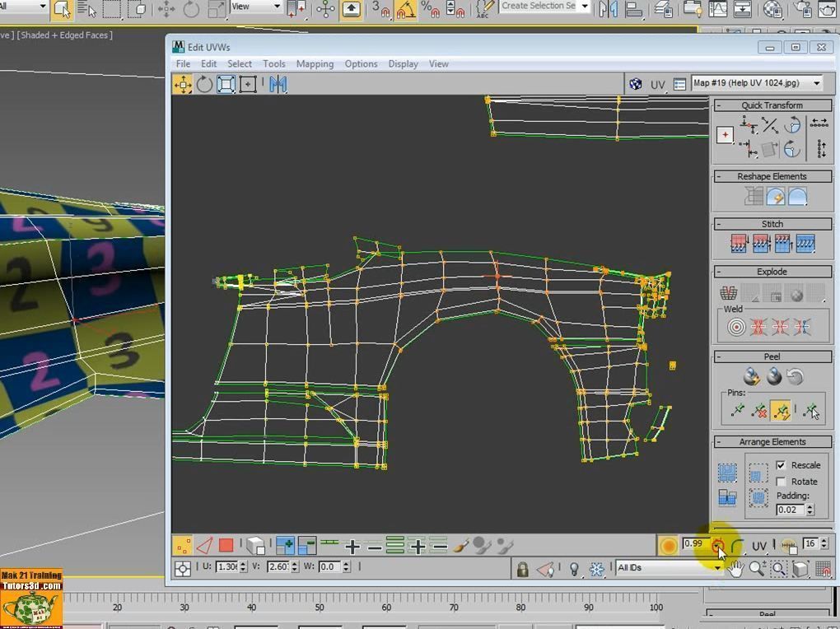This screenshot has height=629, width=840.
Task: Collapse the Stitch rollout
Action: tap(718, 224)
